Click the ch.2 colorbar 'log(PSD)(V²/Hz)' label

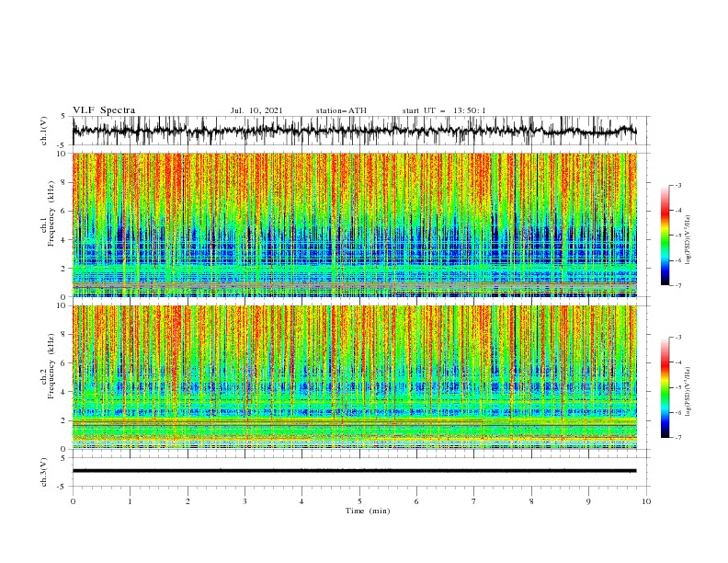pyautogui.click(x=688, y=392)
